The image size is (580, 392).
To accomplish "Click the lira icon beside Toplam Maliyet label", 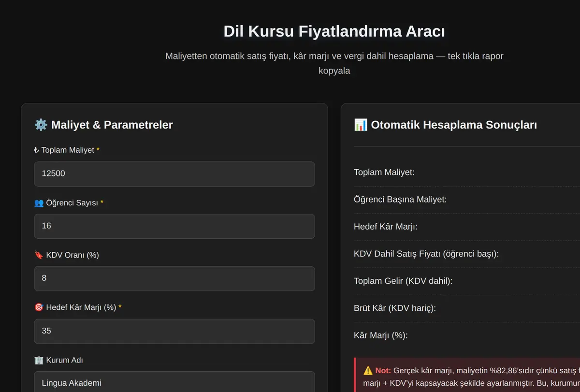I will pos(36,150).
